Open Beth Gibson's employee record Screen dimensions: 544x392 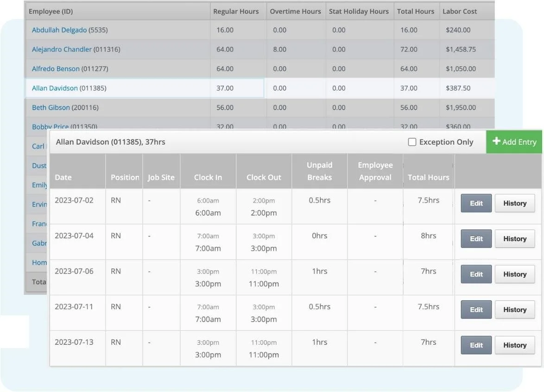point(51,107)
